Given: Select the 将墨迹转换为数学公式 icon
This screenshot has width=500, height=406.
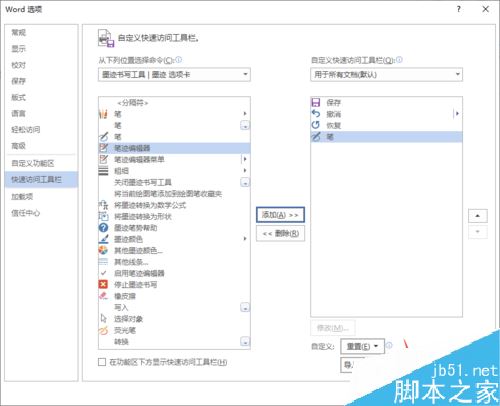Looking at the screenshot, I should (x=104, y=205).
